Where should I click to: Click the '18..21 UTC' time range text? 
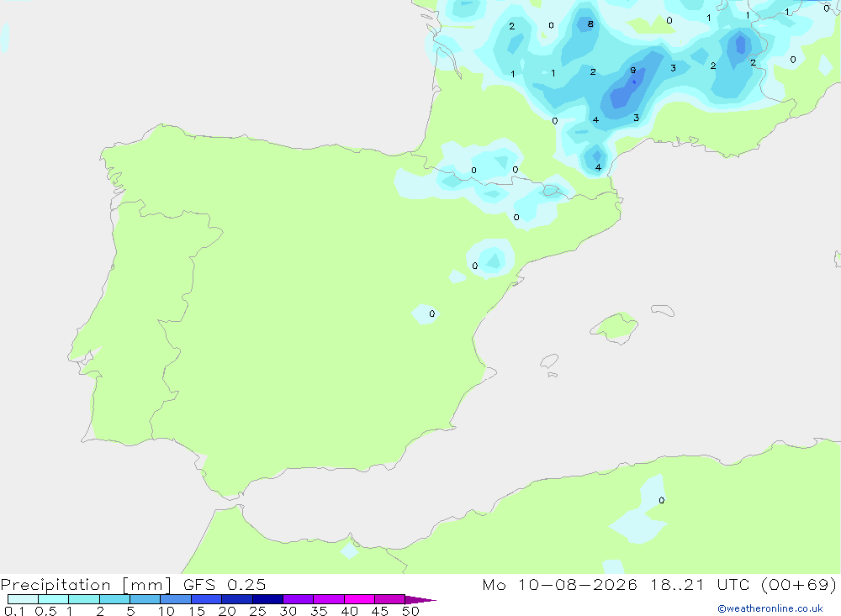(700, 584)
